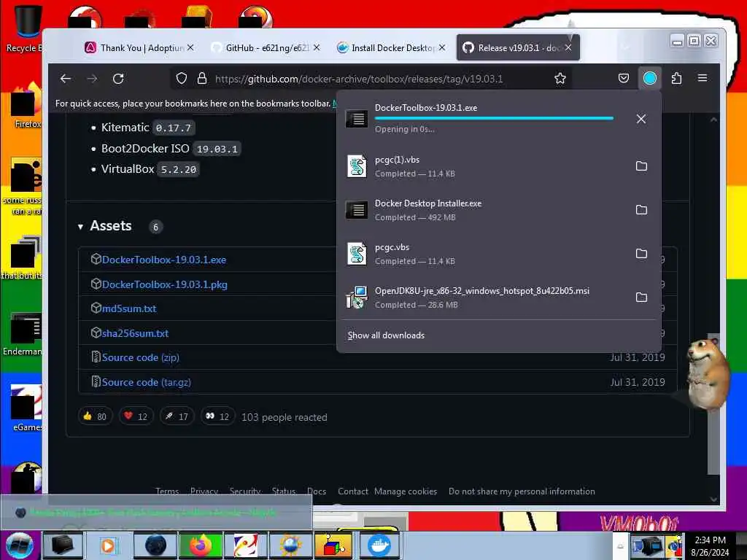
Task: Show hidden system tray icons arrow
Action: click(620, 546)
